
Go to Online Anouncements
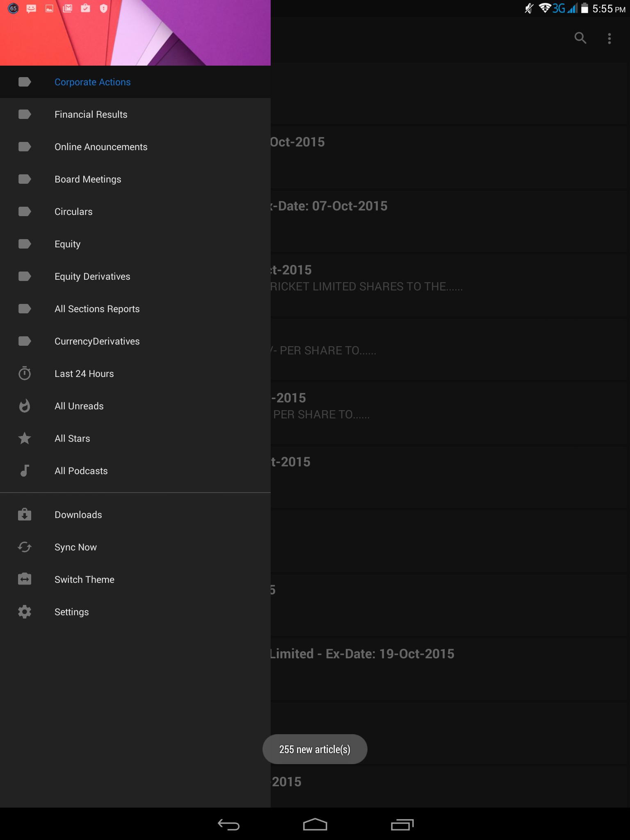(101, 147)
